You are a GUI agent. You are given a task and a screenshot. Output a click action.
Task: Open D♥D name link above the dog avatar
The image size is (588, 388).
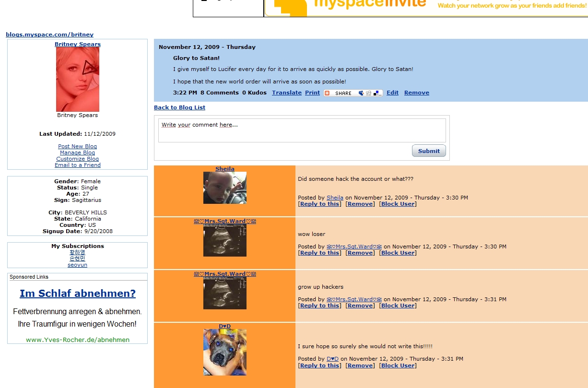coord(225,326)
